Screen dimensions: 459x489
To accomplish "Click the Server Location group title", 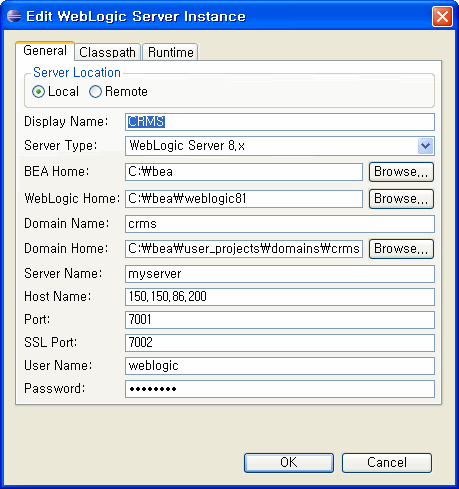I will [x=77, y=73].
